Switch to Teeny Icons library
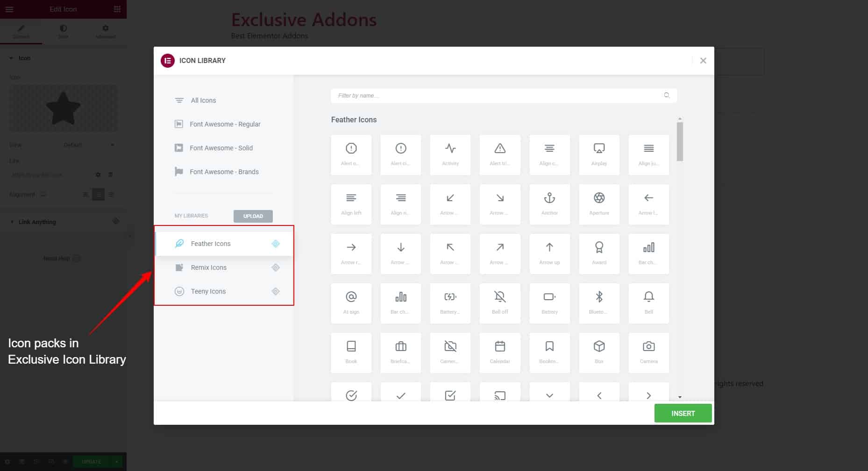Viewport: 868px width, 471px height. (224, 291)
